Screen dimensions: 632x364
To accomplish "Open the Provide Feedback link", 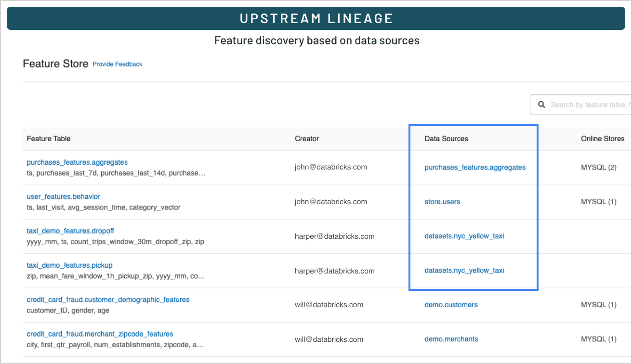I will 117,64.
